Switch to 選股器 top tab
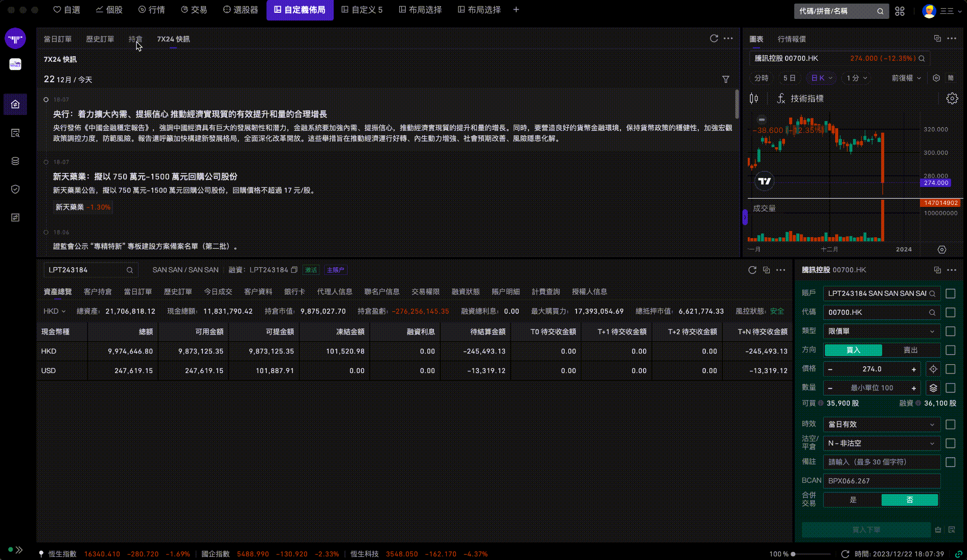The height and width of the screenshot is (560, 967). pos(240,10)
